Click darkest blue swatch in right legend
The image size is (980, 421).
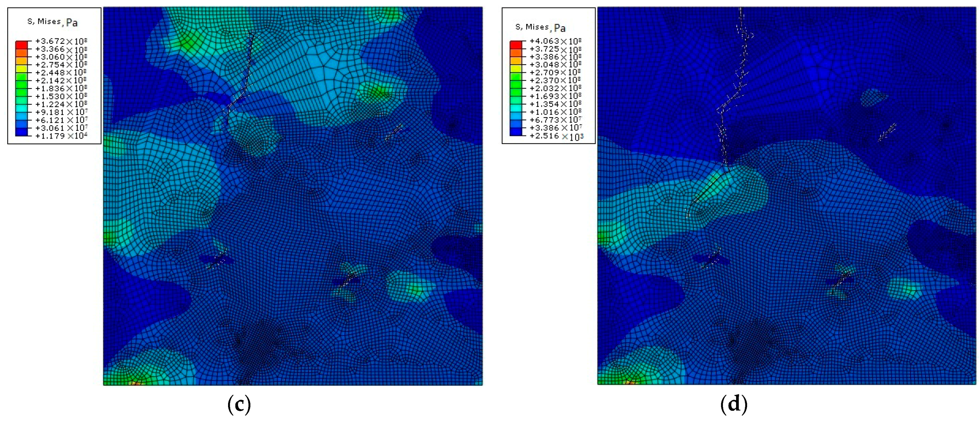(x=516, y=132)
